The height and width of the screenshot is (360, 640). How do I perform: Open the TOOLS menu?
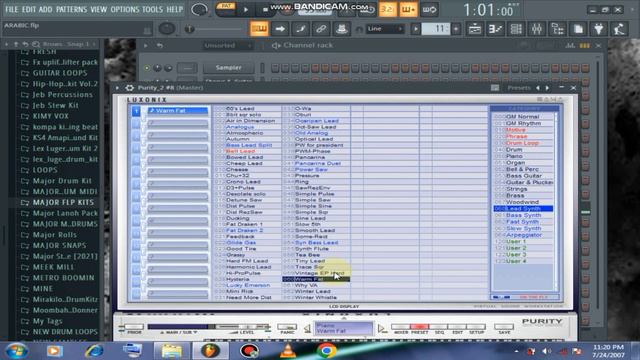point(152,9)
